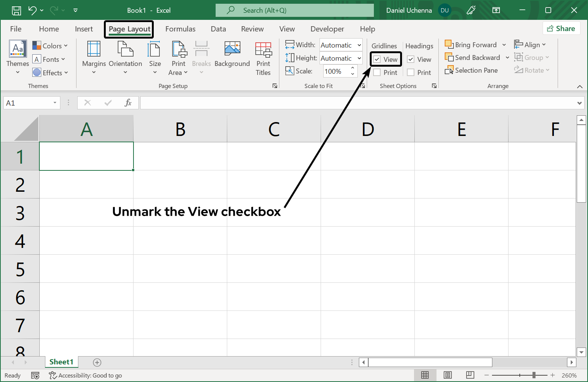Open the theme Colors dropdown
The height and width of the screenshot is (382, 588).
50,46
